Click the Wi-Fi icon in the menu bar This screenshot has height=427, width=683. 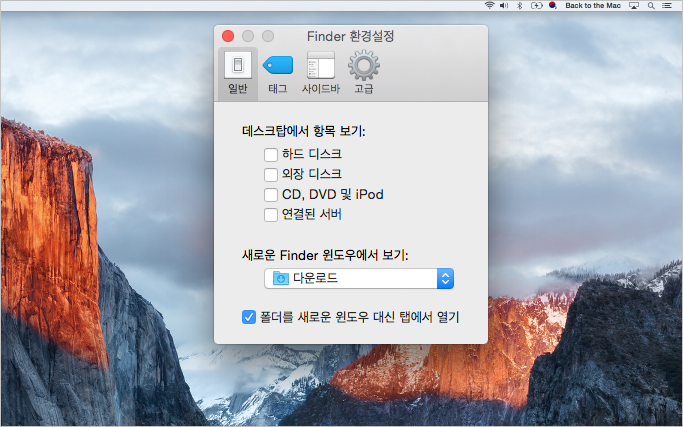click(x=490, y=5)
